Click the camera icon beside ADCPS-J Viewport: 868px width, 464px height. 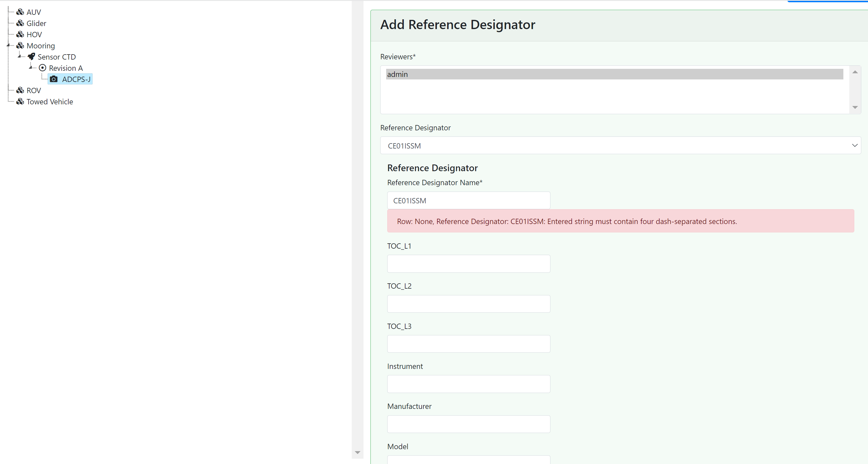[54, 79]
